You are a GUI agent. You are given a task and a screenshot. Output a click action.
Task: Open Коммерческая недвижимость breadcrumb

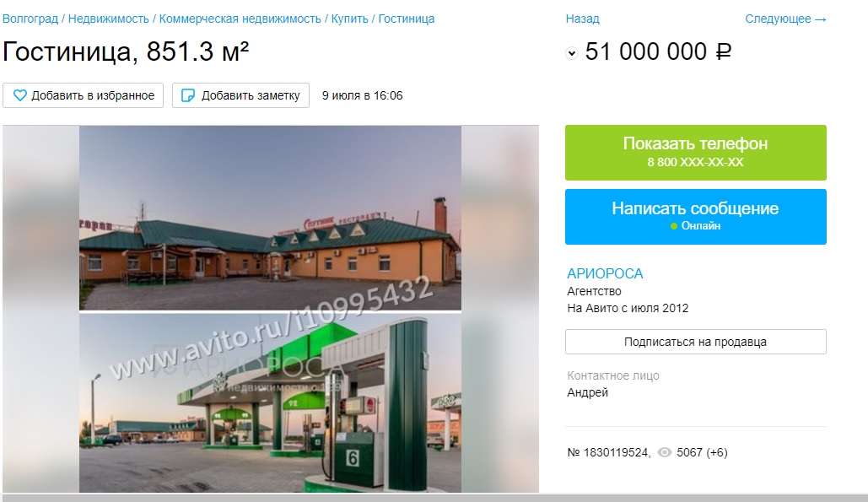(240, 19)
